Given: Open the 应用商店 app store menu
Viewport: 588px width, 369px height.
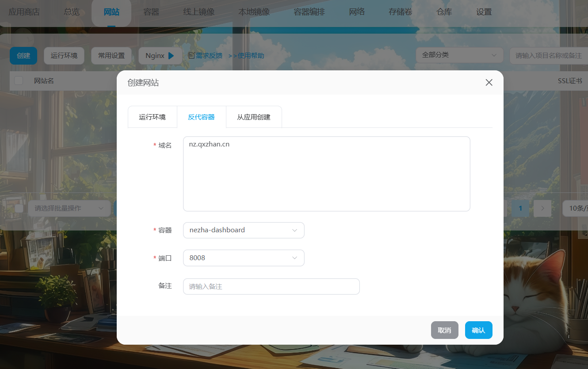Looking at the screenshot, I should point(24,12).
